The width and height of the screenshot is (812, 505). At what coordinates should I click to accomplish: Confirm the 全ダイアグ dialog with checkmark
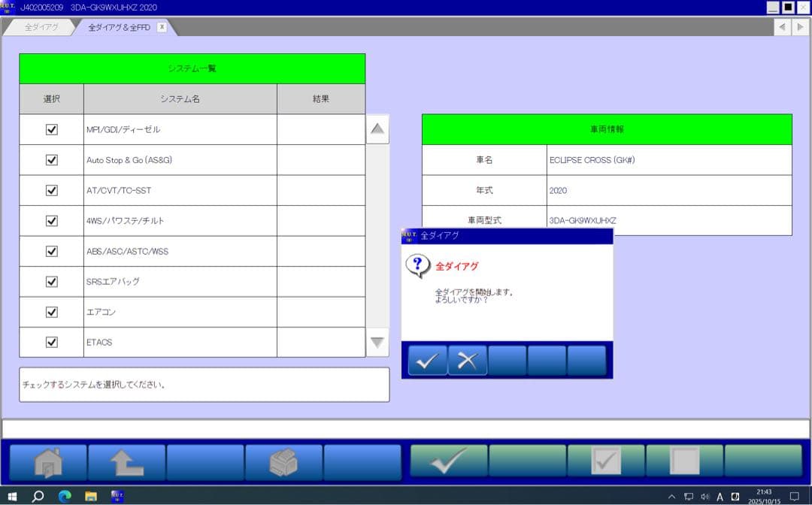point(427,361)
